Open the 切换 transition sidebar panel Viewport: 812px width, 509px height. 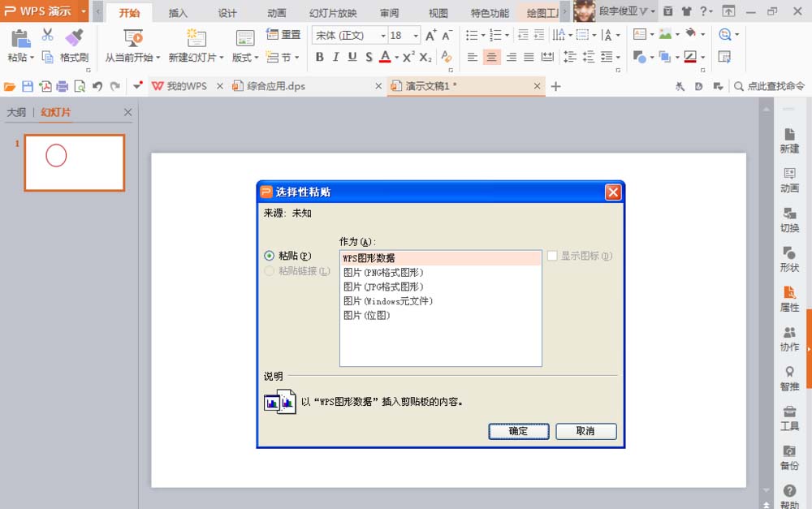[x=789, y=220]
